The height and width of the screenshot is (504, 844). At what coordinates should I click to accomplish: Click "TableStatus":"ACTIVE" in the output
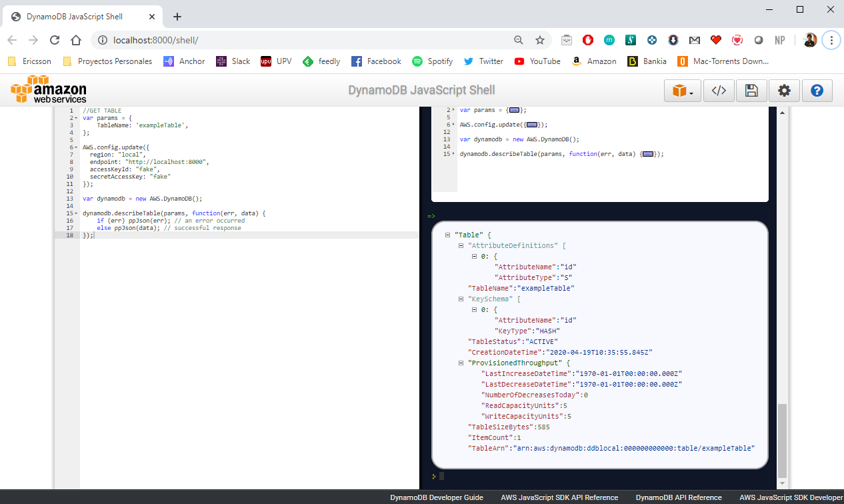point(513,341)
